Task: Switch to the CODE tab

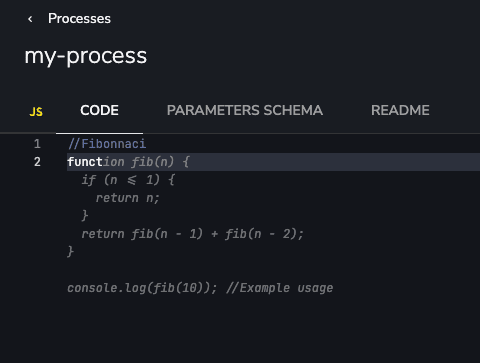Action: (99, 110)
